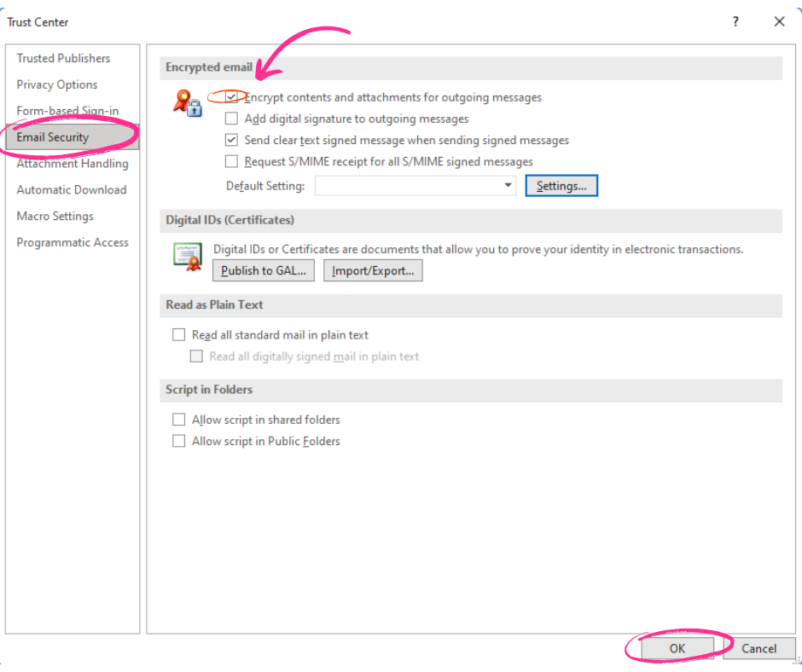Select Programmatic Access in the sidebar
Screen dimensions: 802x672
pyautogui.click(x=73, y=242)
